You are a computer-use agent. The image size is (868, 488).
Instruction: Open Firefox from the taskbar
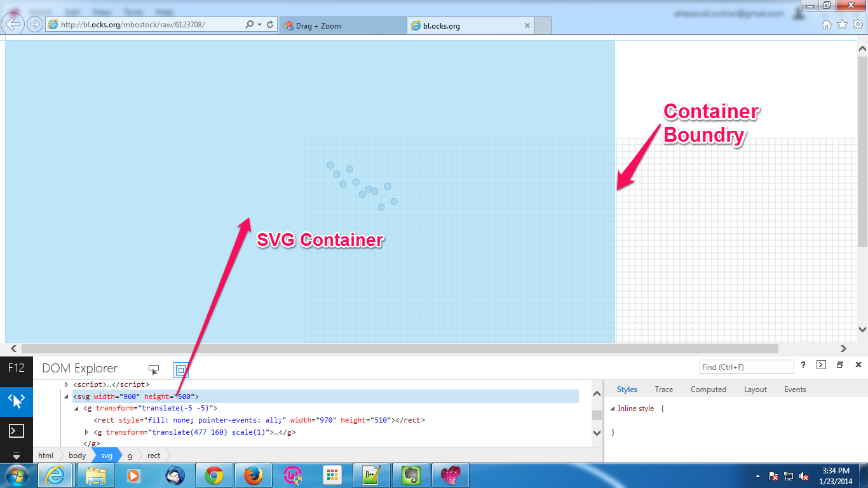pos(253,475)
